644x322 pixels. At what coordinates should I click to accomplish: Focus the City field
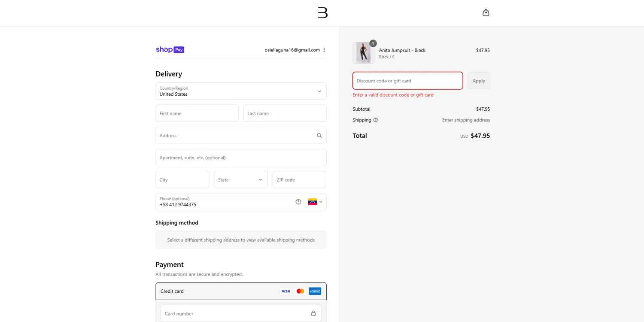[182, 179]
